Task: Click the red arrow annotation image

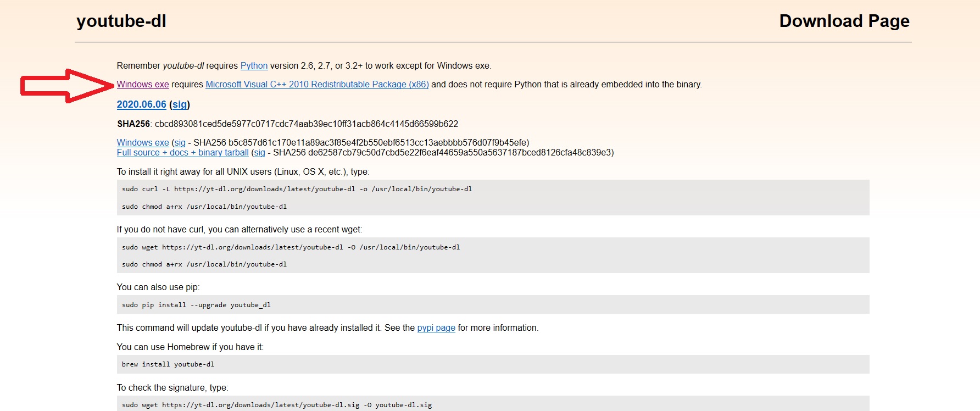Action: pyautogui.click(x=66, y=85)
